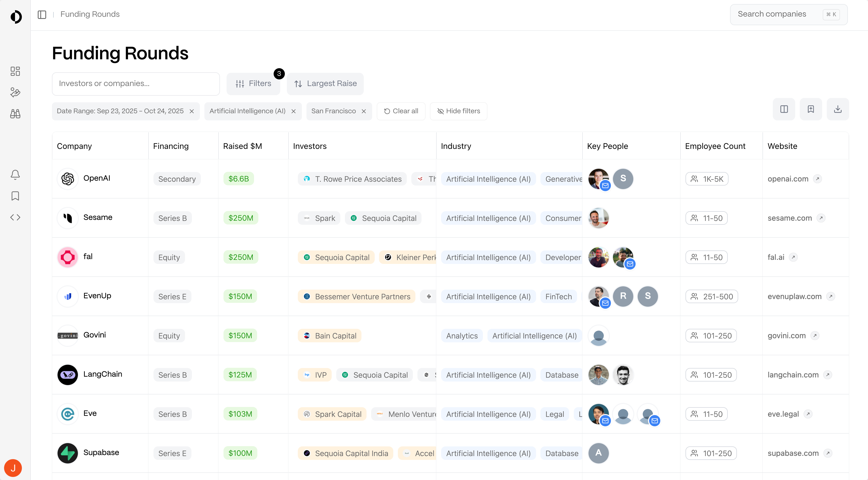
Task: Click the hand-holding-coin icon in sidebar
Action: (x=15, y=92)
